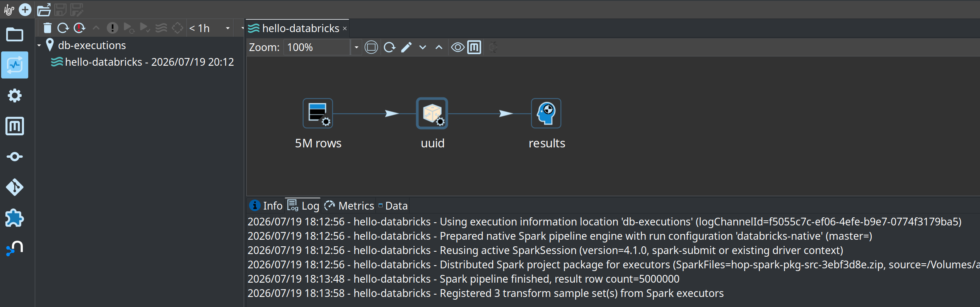Open a file using the folder icon
This screenshot has height=307, width=980.
(44, 10)
